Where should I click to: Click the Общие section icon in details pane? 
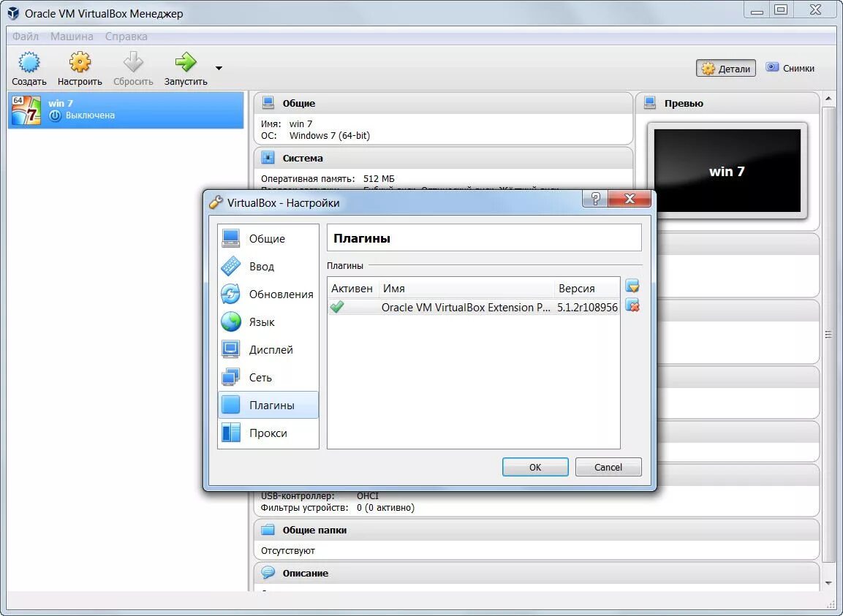tap(268, 102)
